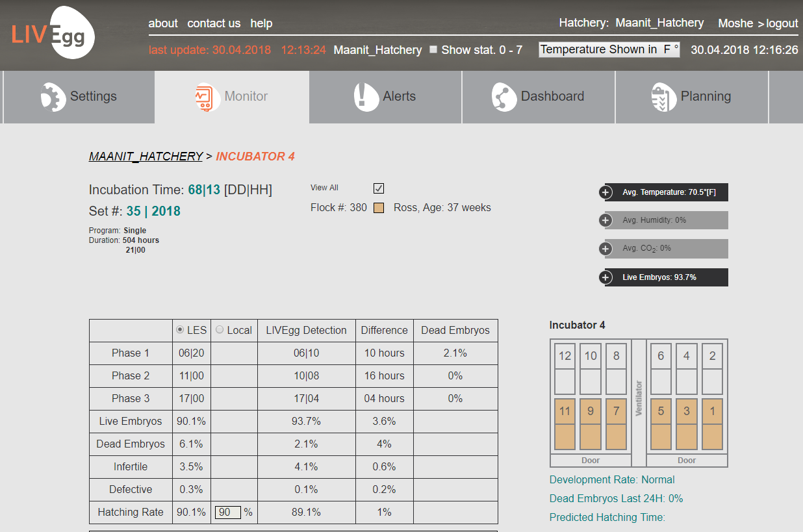803x532 pixels.
Task: Click the Alerts exclamation egg icon
Action: coord(366,97)
